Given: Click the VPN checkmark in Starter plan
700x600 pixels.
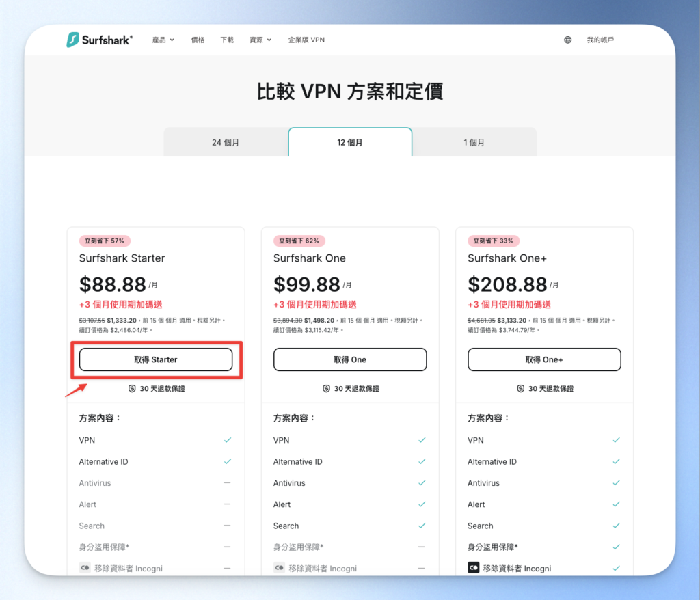Looking at the screenshot, I should [228, 440].
